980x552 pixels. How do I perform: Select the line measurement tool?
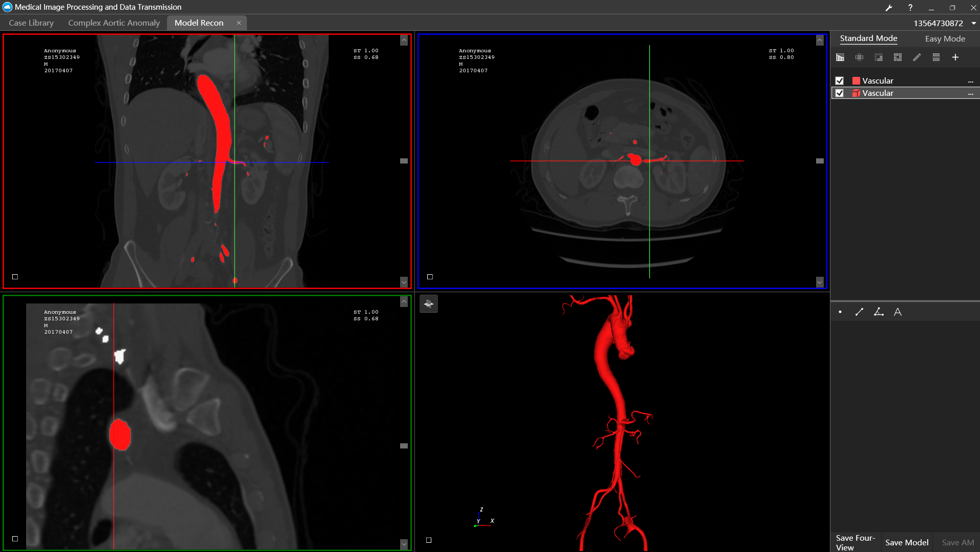coord(860,312)
